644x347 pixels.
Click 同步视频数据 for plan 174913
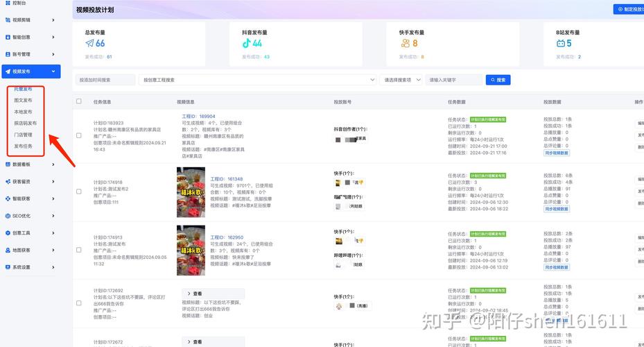[x=557, y=268]
